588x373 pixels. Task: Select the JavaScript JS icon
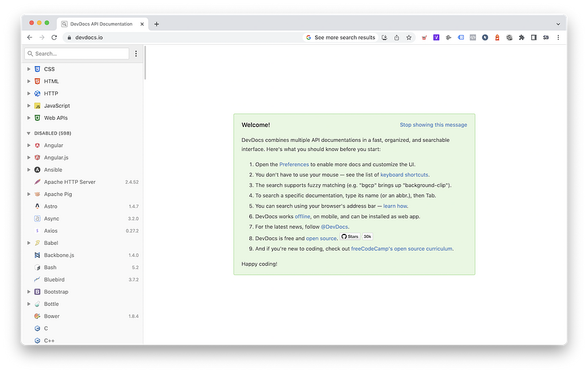coord(37,106)
